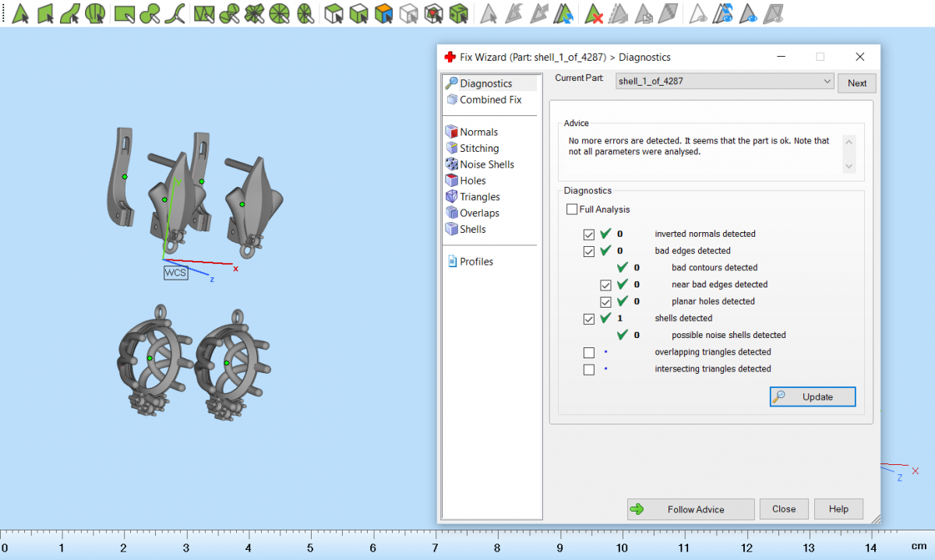Uncheck the inverted normals detected checkbox

pyautogui.click(x=589, y=234)
